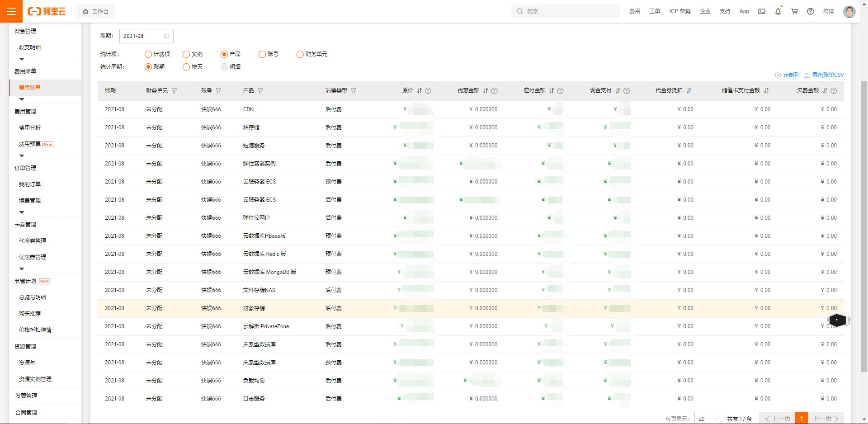The height and width of the screenshot is (424, 868).
Task: Show help tooltip for 现金支付
Action: [627, 91]
